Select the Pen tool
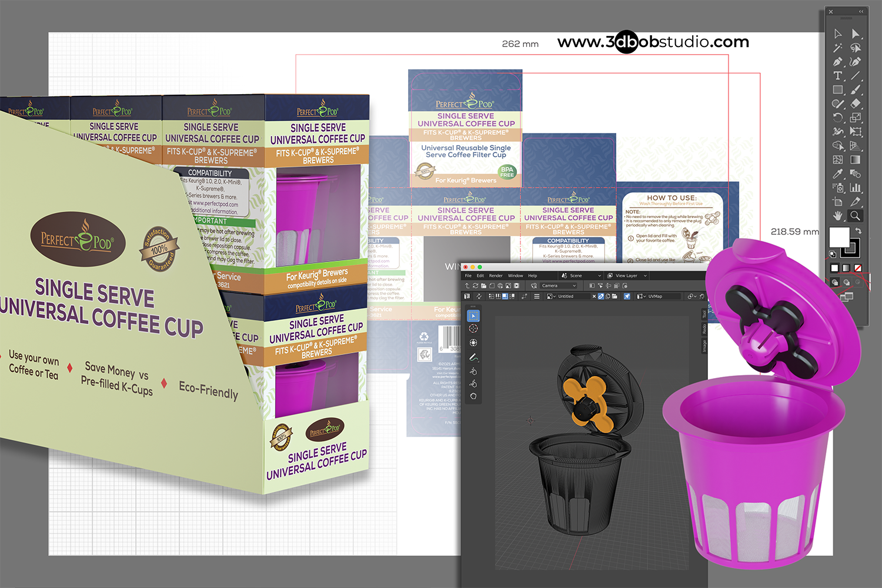Screen dimensions: 882x588 click(x=837, y=62)
